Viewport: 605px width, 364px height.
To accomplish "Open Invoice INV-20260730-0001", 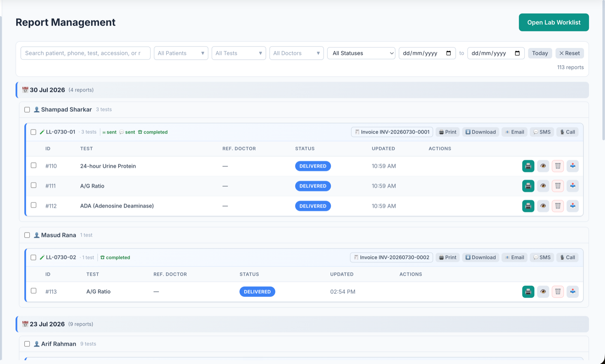I will click(392, 132).
